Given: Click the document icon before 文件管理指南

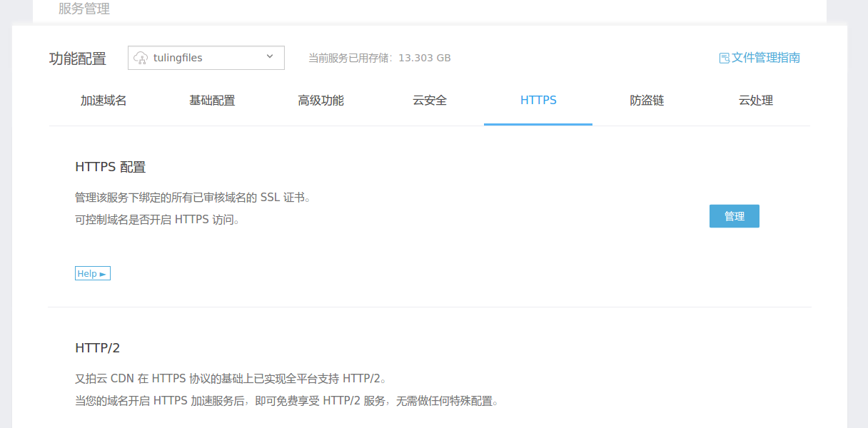Looking at the screenshot, I should (723, 57).
